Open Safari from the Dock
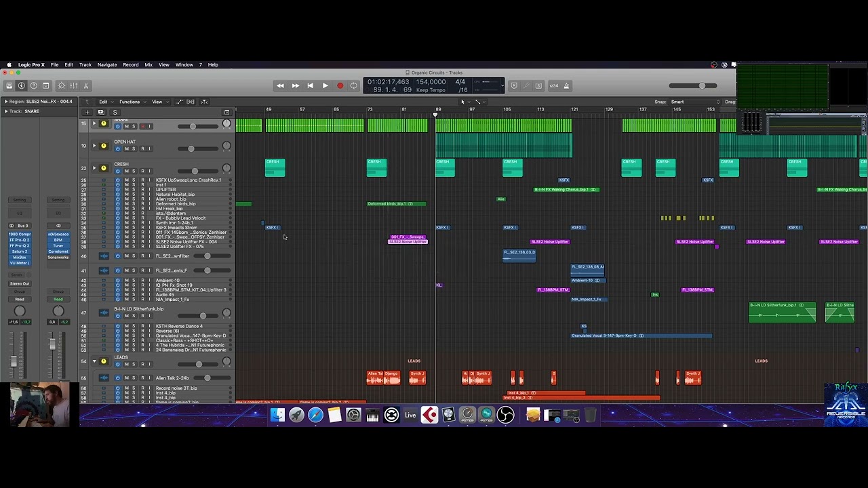The width and height of the screenshot is (868, 488). [x=315, y=415]
